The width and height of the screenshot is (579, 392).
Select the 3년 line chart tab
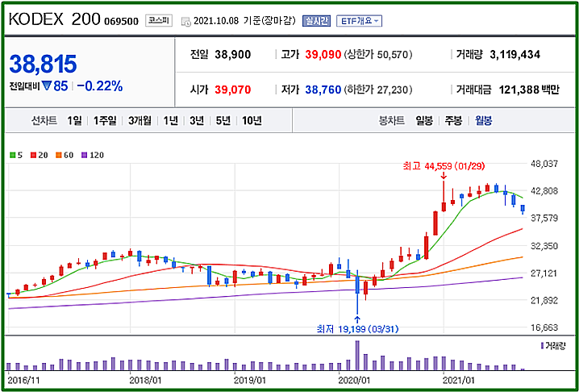point(197,120)
